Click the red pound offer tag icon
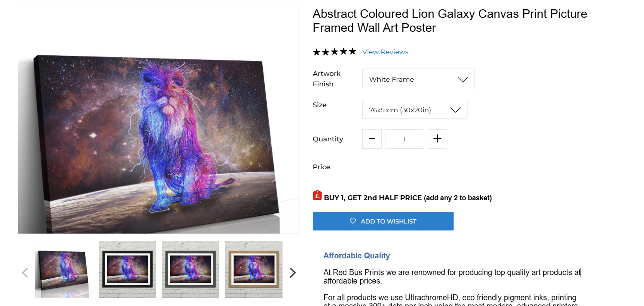Image resolution: width=644 pixels, height=306 pixels. (x=317, y=195)
